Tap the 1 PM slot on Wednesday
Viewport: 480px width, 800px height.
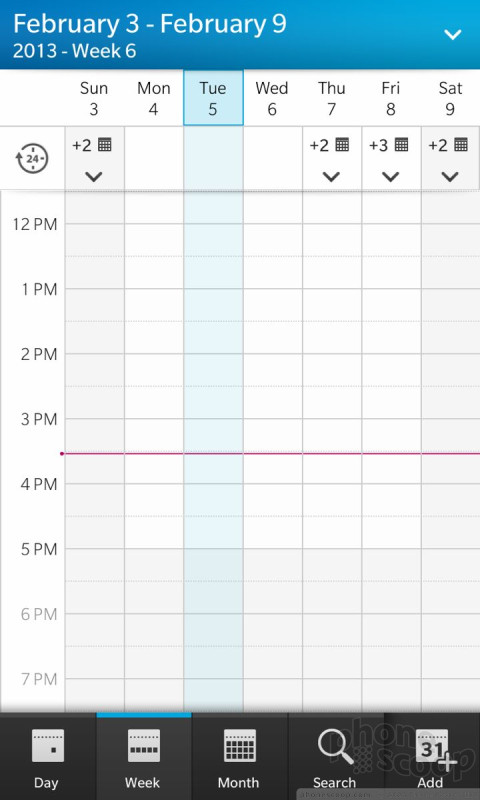coord(273,305)
